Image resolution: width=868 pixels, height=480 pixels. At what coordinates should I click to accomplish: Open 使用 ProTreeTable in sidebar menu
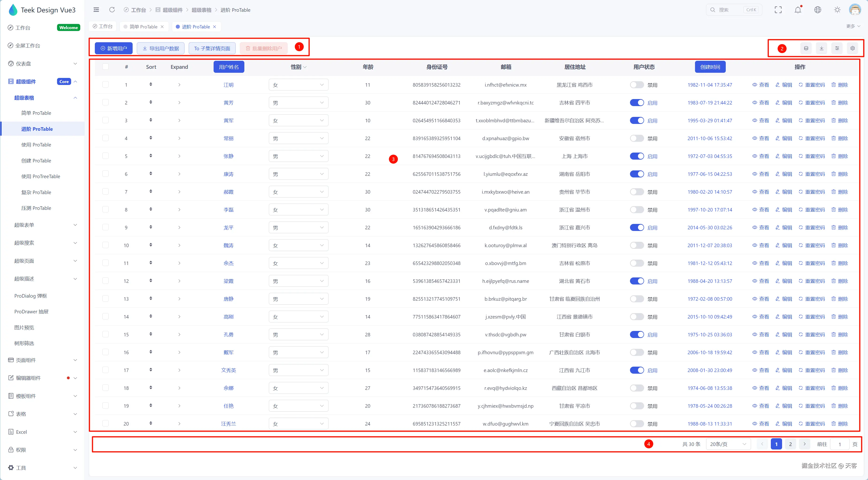click(40, 177)
